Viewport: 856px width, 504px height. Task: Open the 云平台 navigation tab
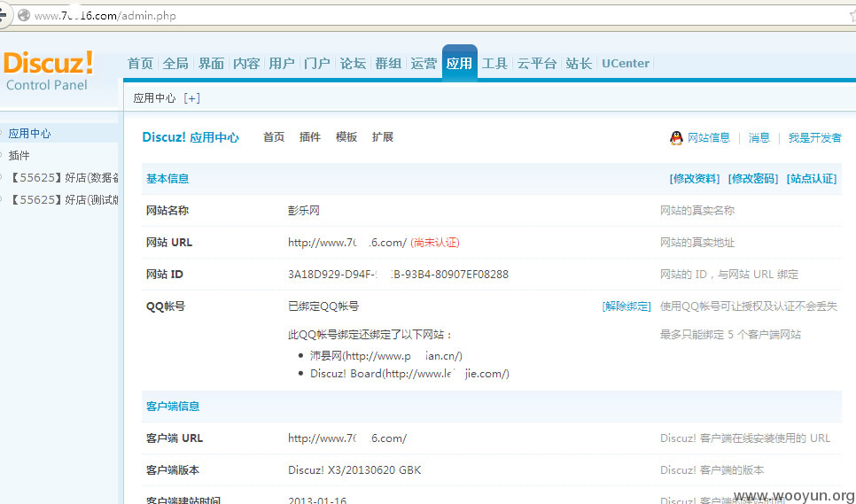tap(537, 64)
